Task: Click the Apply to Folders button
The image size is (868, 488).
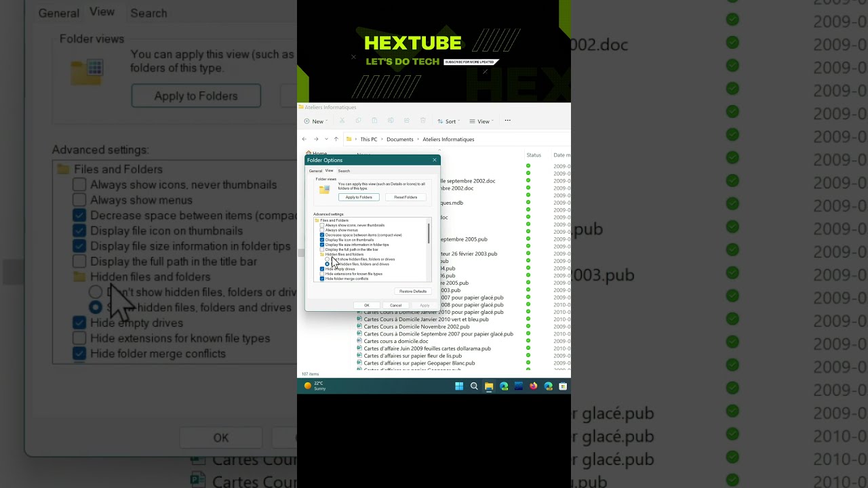Action: pyautogui.click(x=359, y=197)
